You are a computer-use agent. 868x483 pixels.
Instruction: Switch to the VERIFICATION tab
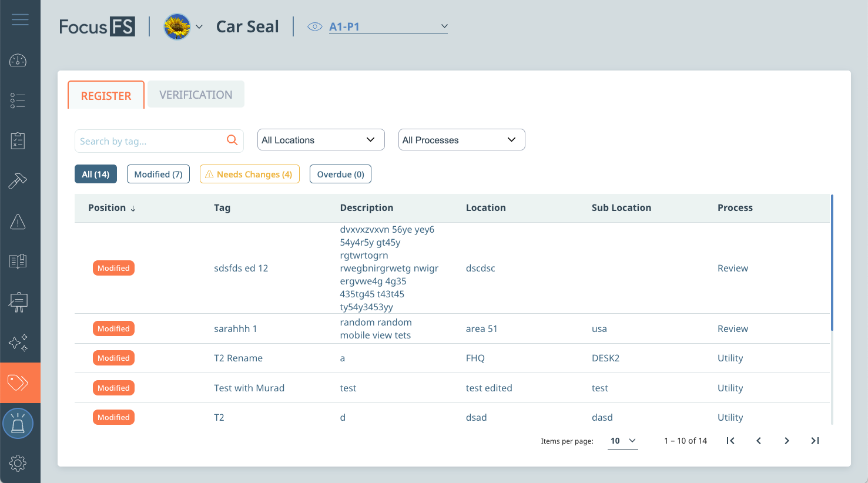[196, 95]
